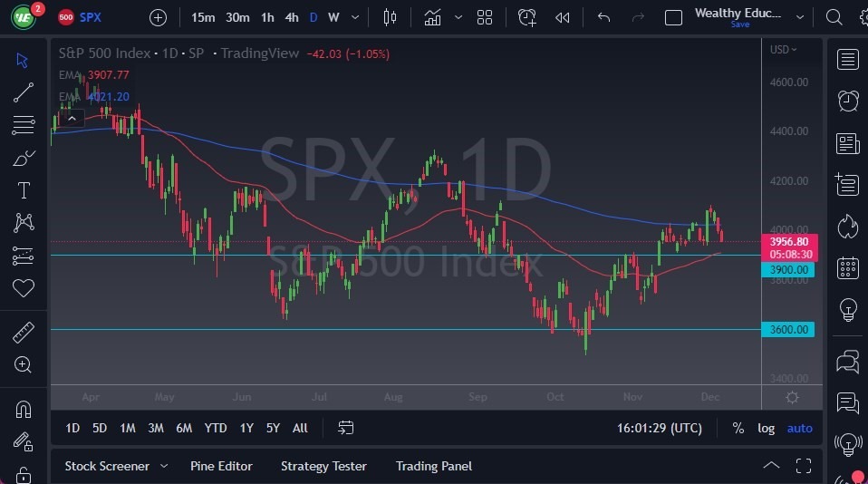The width and height of the screenshot is (868, 484).
Task: Select the ruler measure tool
Action: pos(24,333)
